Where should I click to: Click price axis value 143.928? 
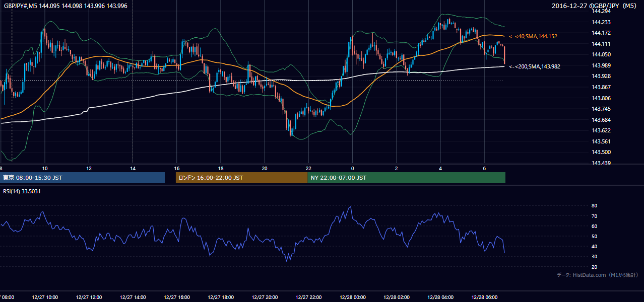click(x=601, y=76)
